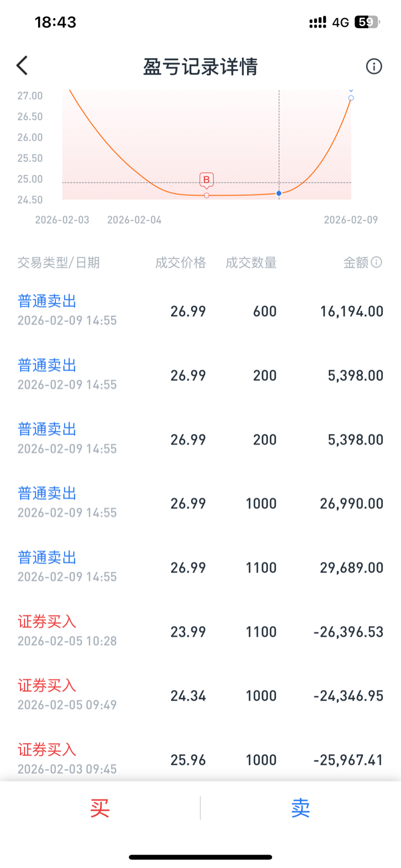Tap the blue 卖 button
401x868 pixels.
[301, 808]
